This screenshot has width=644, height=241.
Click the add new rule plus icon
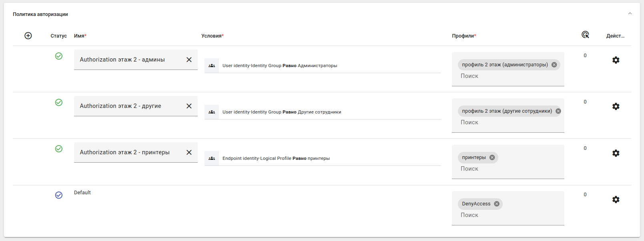pos(28,36)
